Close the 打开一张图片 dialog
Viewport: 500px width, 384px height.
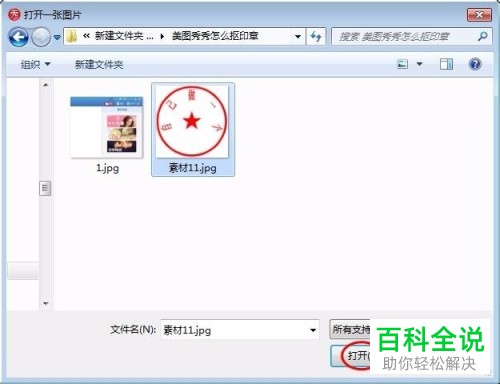[479, 15]
